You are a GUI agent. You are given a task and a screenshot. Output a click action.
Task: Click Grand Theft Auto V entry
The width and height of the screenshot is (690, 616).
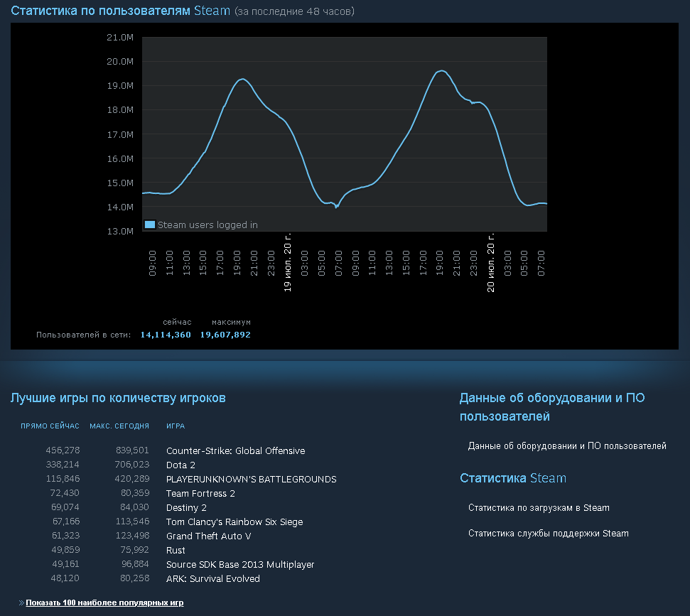point(209,536)
